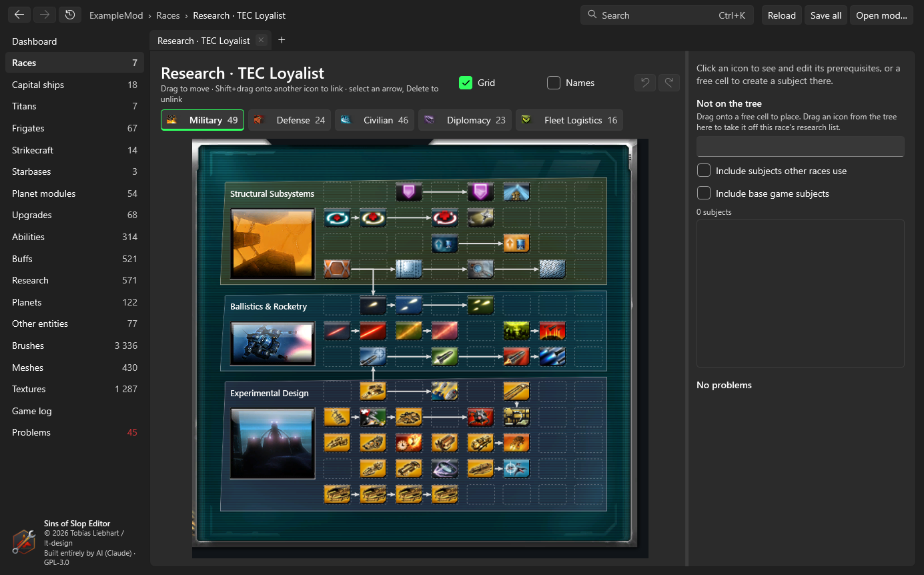The image size is (924, 575).
Task: Select the green-background missile research icon
Action: pos(445,357)
